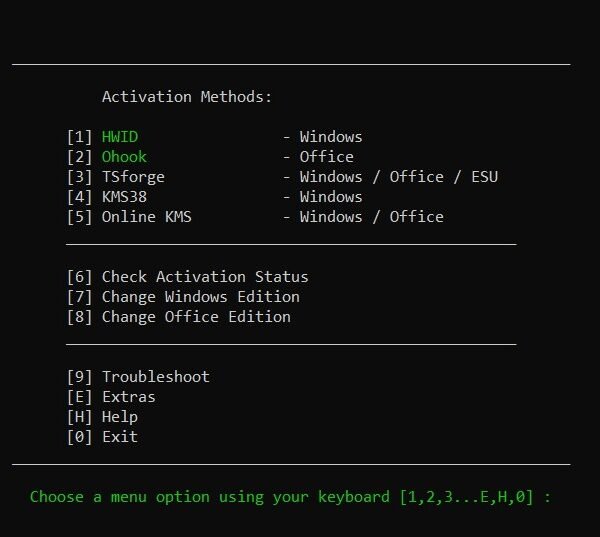600x537 pixels.
Task: Click the Office label beside Ohook
Action: [x=326, y=157]
